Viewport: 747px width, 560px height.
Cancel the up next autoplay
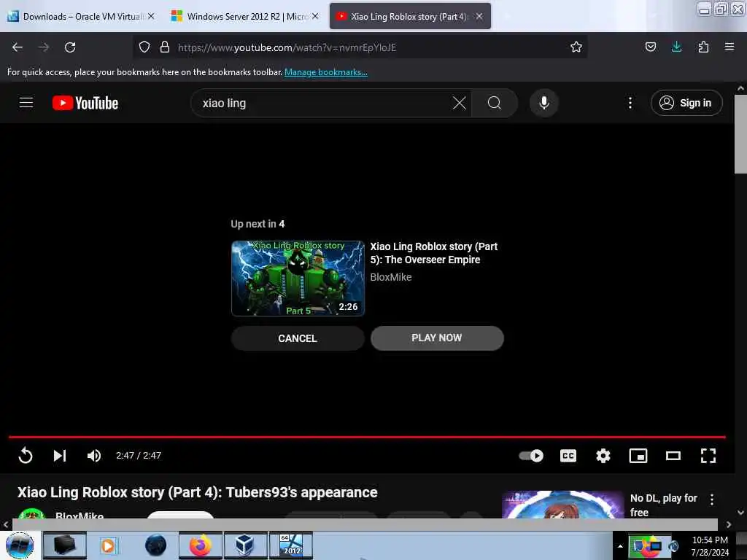(x=298, y=338)
